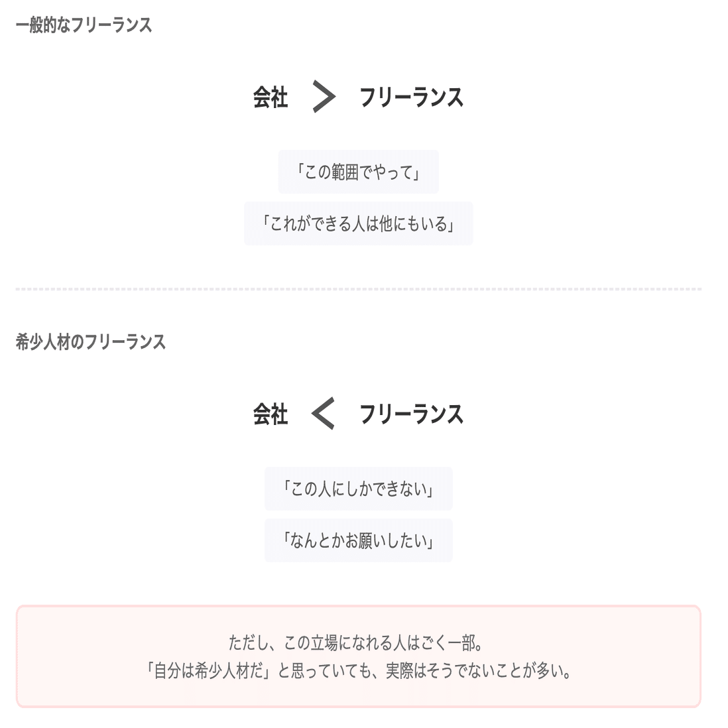Click the greater-than chevron between 会社 and フリーランス
This screenshot has height=728, width=728.
point(324,97)
